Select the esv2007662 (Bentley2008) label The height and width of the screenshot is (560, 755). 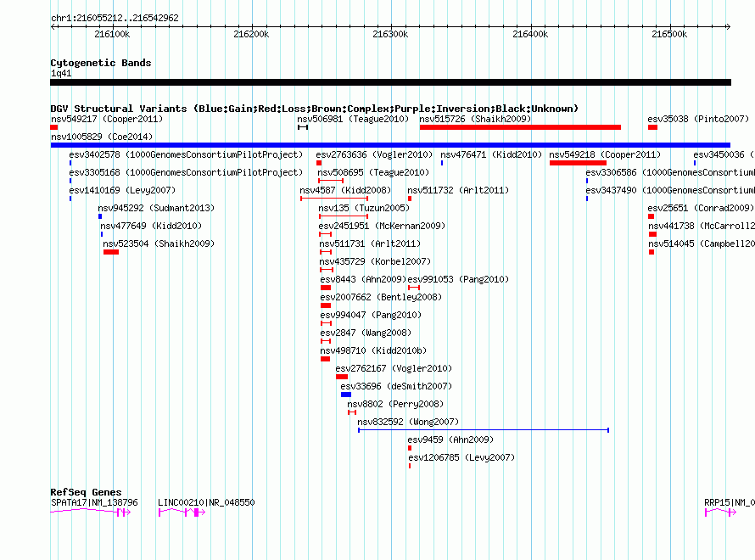click(x=381, y=297)
